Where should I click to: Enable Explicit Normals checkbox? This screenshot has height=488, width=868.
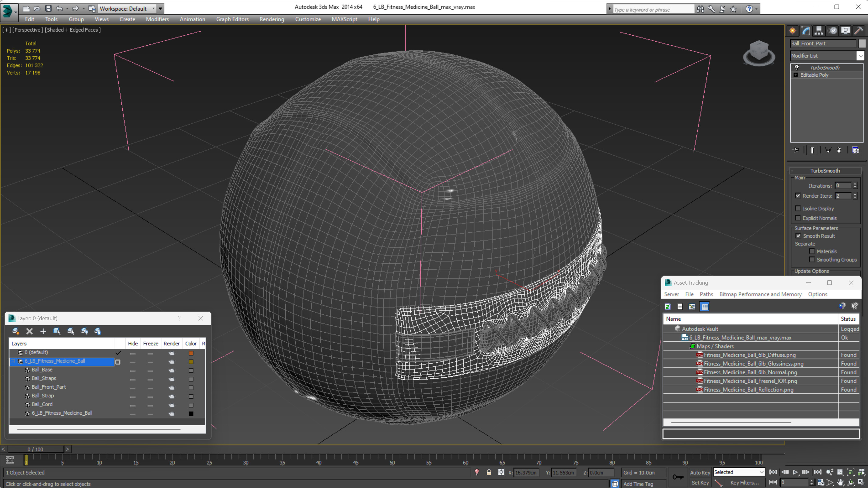click(798, 218)
